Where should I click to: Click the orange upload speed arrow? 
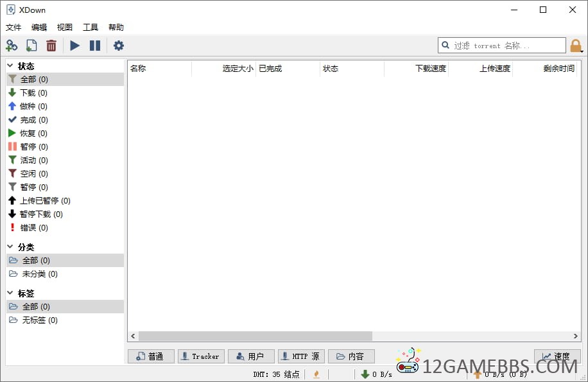[477, 374]
